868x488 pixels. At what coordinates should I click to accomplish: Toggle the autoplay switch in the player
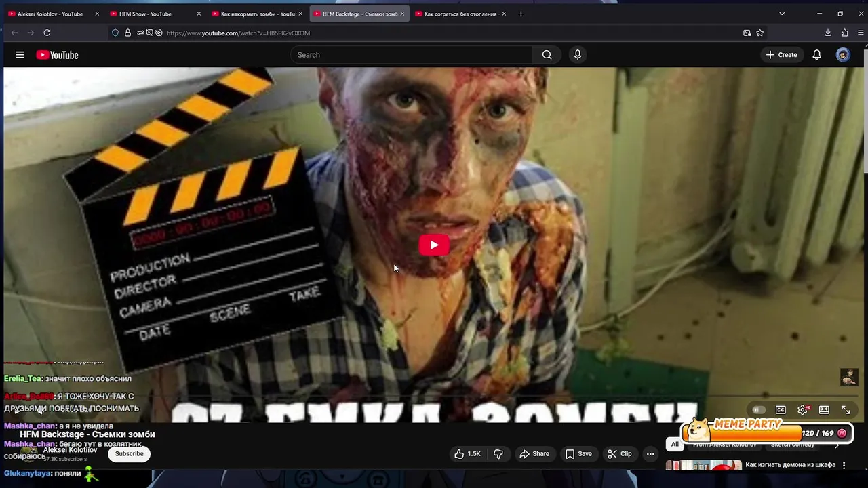[x=758, y=410]
